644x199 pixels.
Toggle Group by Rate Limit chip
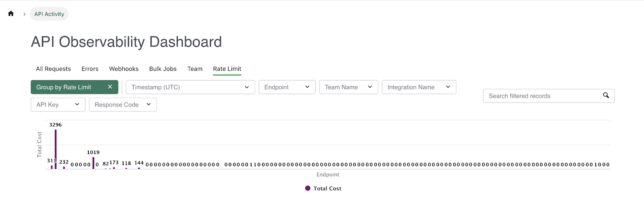[64, 87]
